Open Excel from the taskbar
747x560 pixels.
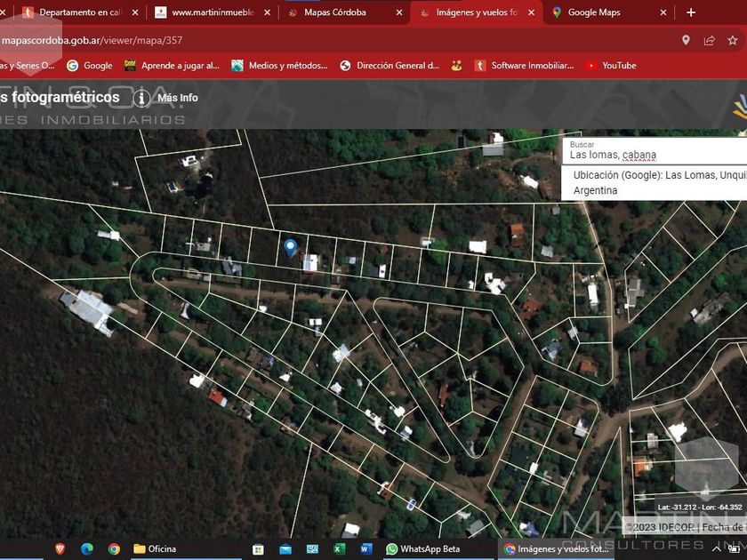340,549
